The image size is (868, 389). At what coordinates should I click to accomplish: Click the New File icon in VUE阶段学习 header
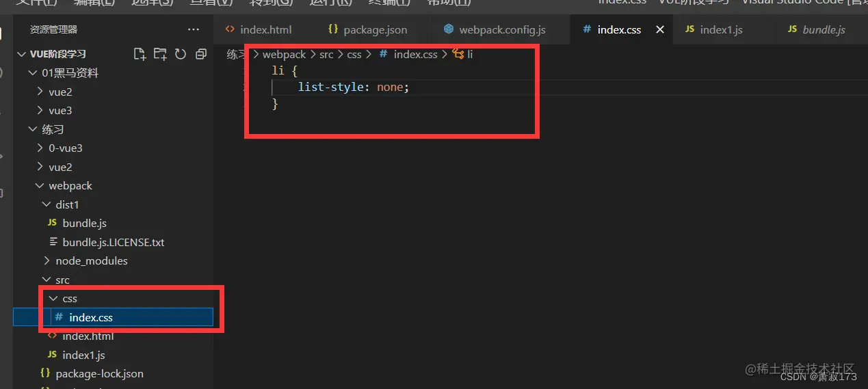pyautogui.click(x=140, y=54)
